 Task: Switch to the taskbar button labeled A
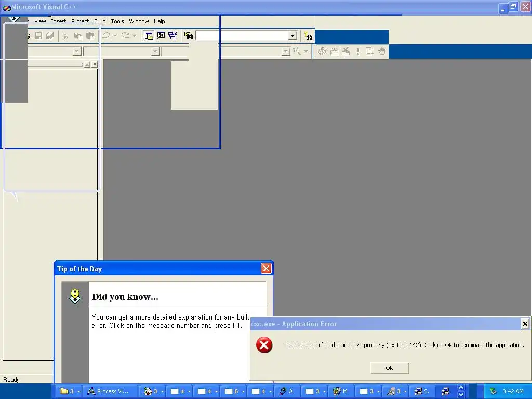click(x=286, y=391)
